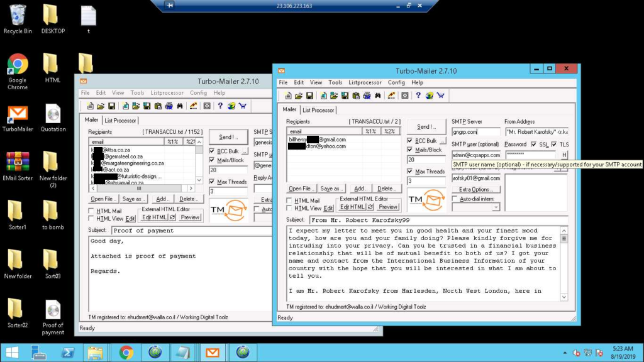
Task: Open the Tools menu in front window
Action: coord(335,82)
